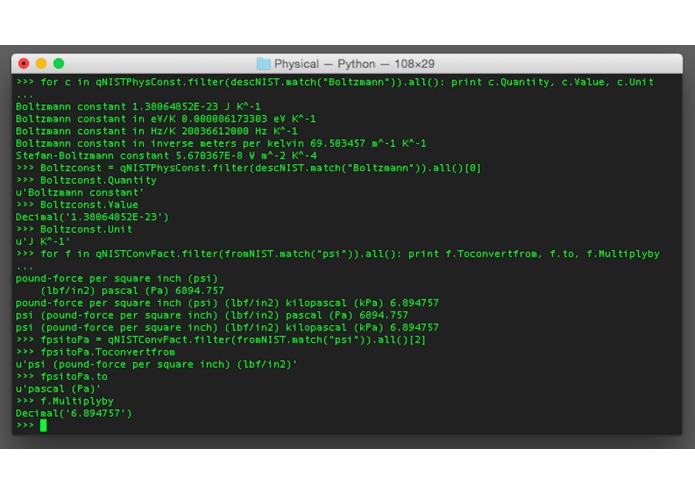This screenshot has width=695, height=494.
Task: Click the line 'Boltzmann constant in inverse meters per kelvin'
Action: click(x=221, y=144)
